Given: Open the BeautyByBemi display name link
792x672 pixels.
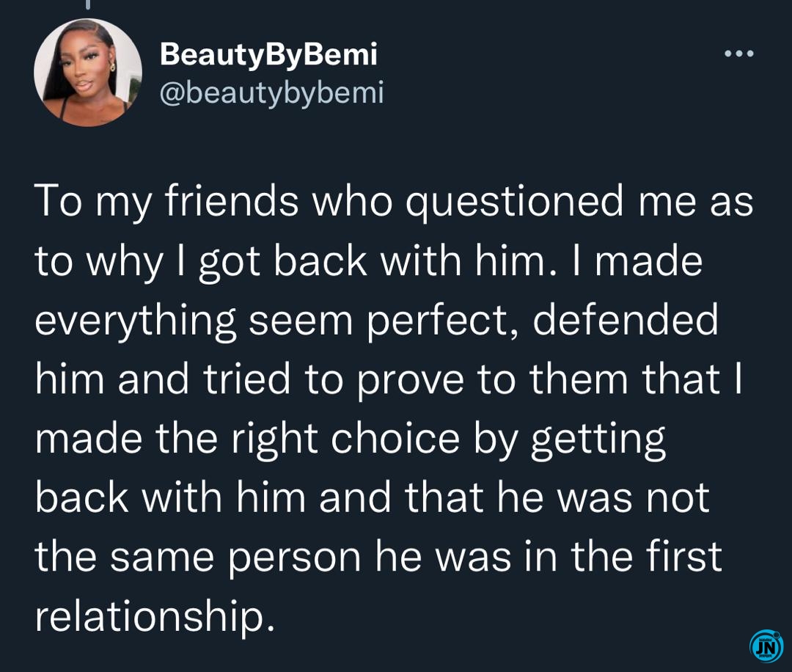Looking at the screenshot, I should (x=268, y=54).
